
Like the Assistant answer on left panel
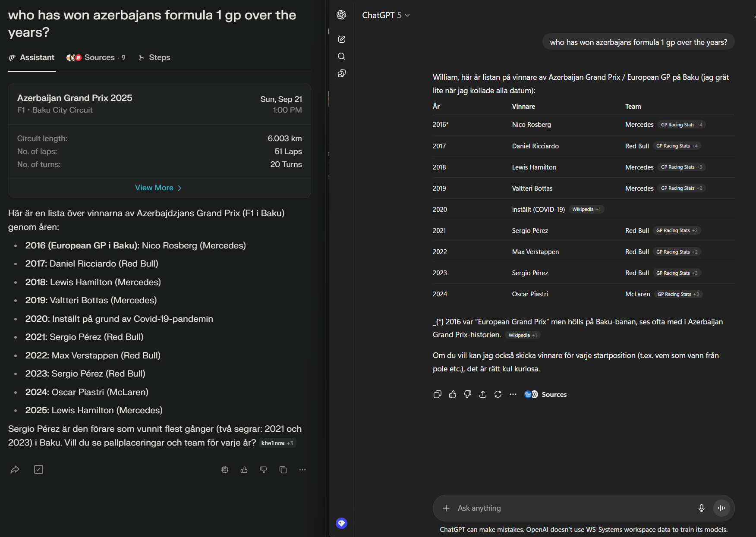coord(244,470)
